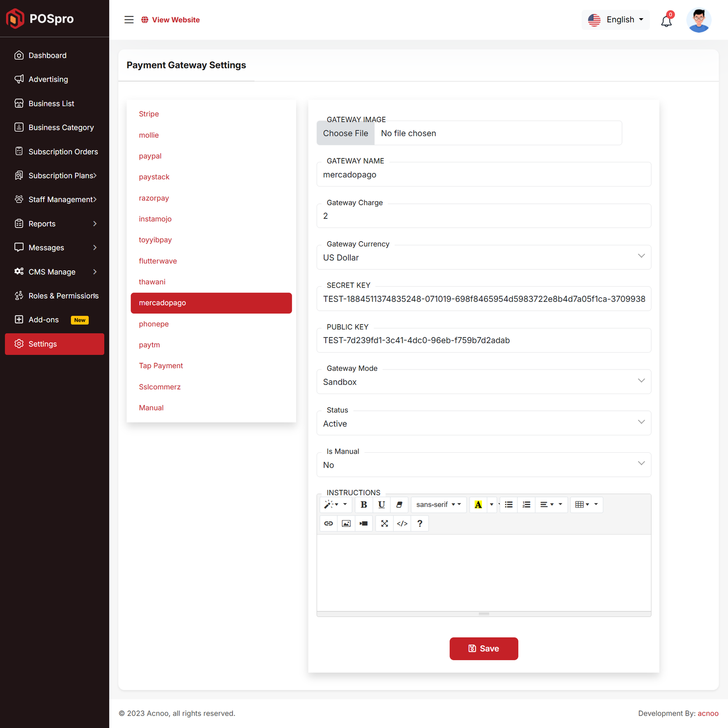
Task: Select the paystack gateway tab
Action: pyautogui.click(x=154, y=177)
